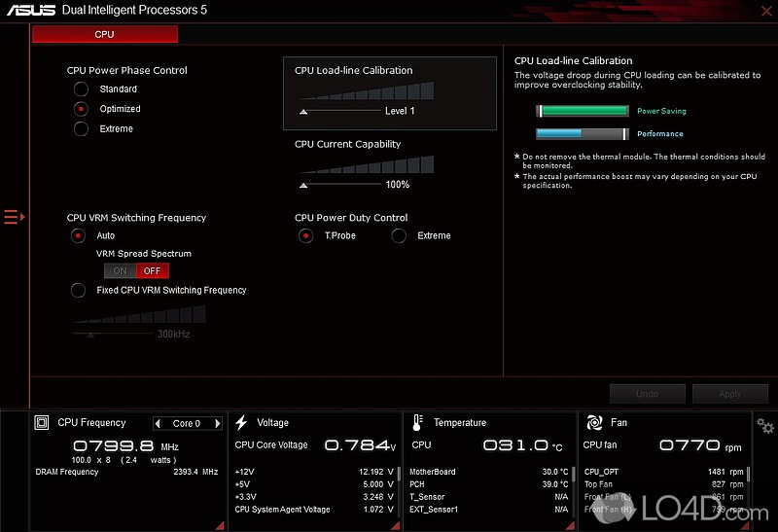Open settings with the gears icon

click(765, 426)
